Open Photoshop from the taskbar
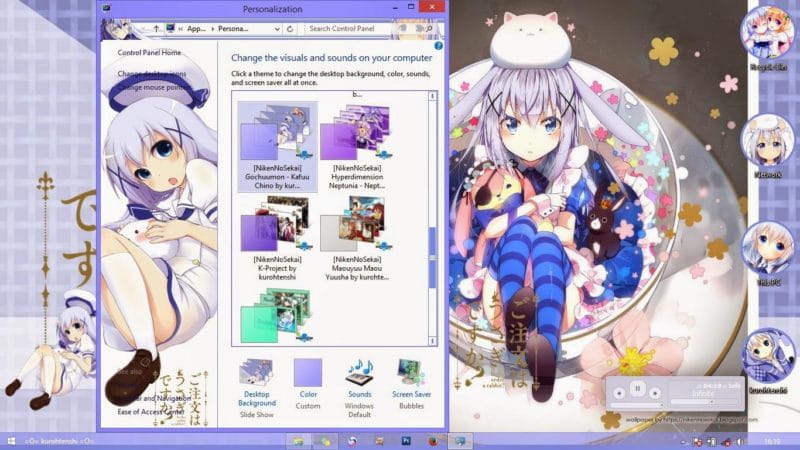 coord(407,440)
